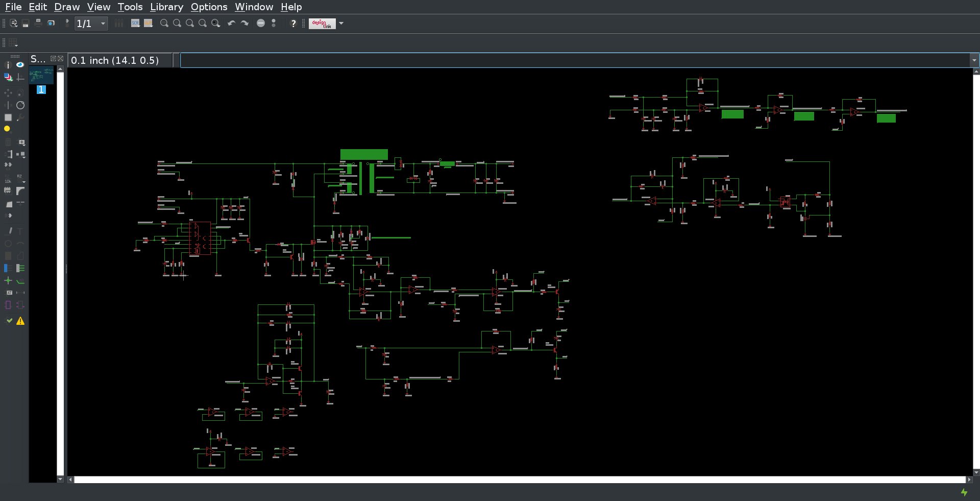
Task: Click the yellow Errors warning triangle
Action: (x=20, y=321)
